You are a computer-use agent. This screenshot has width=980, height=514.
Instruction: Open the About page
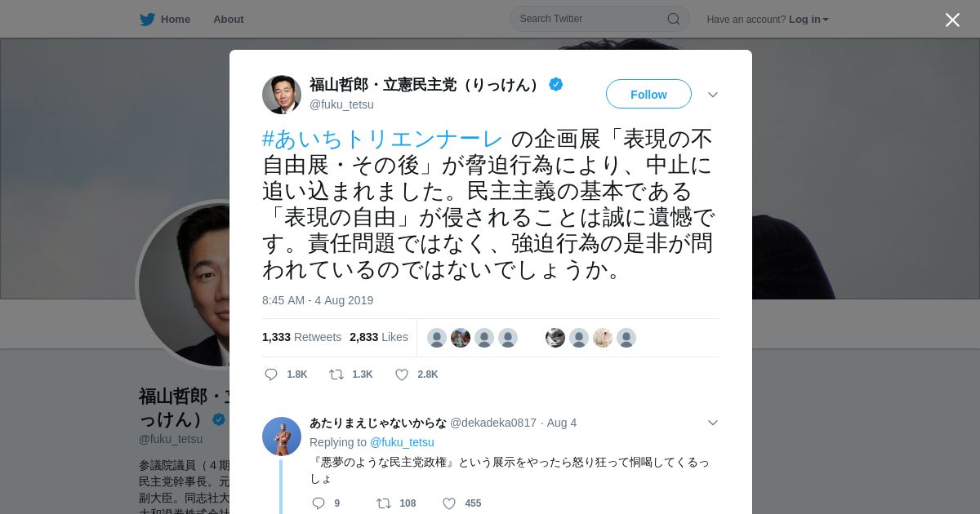pos(229,20)
